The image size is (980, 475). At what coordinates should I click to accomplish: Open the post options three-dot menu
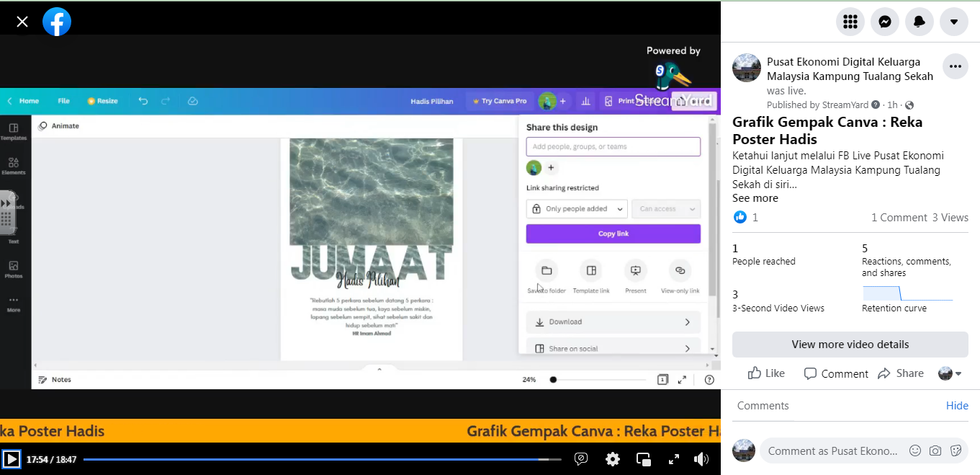(x=955, y=66)
